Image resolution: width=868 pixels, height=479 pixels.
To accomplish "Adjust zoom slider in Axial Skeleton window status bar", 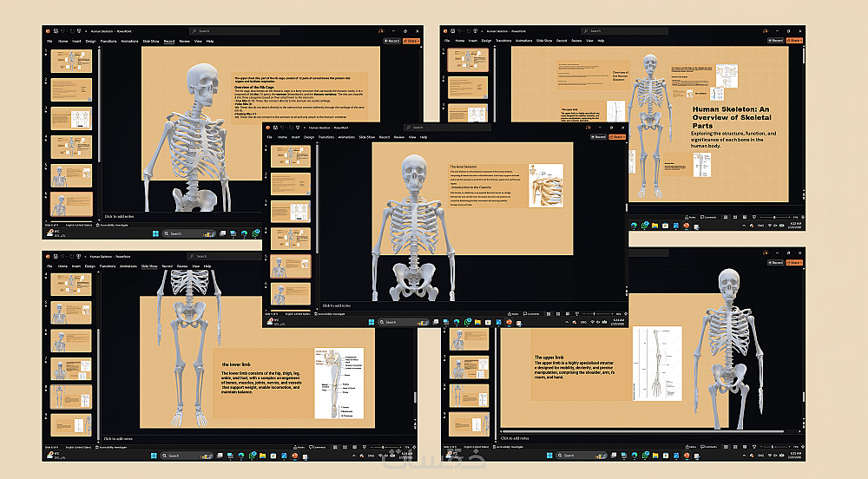I will tap(594, 313).
